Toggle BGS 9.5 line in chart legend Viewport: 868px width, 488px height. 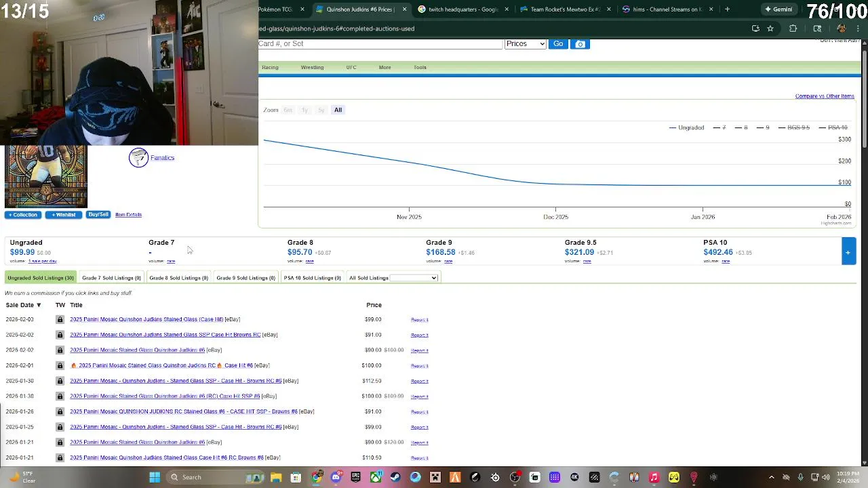pos(794,127)
